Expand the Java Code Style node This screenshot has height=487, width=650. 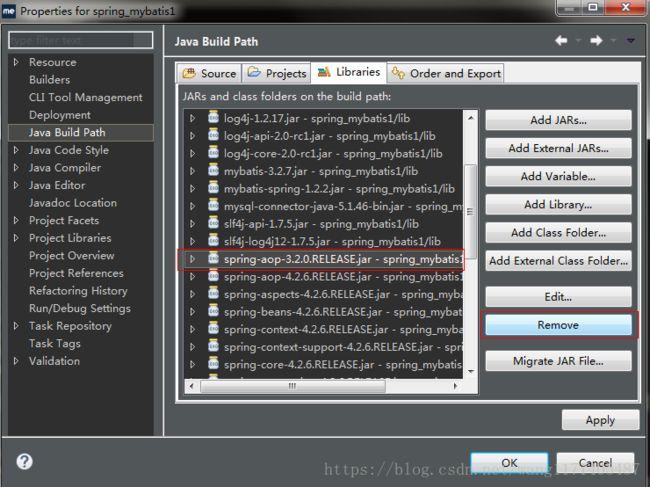tap(16, 150)
